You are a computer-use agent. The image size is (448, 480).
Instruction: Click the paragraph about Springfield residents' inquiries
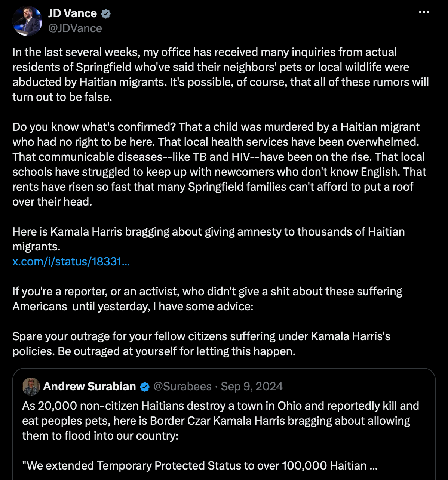221,74
